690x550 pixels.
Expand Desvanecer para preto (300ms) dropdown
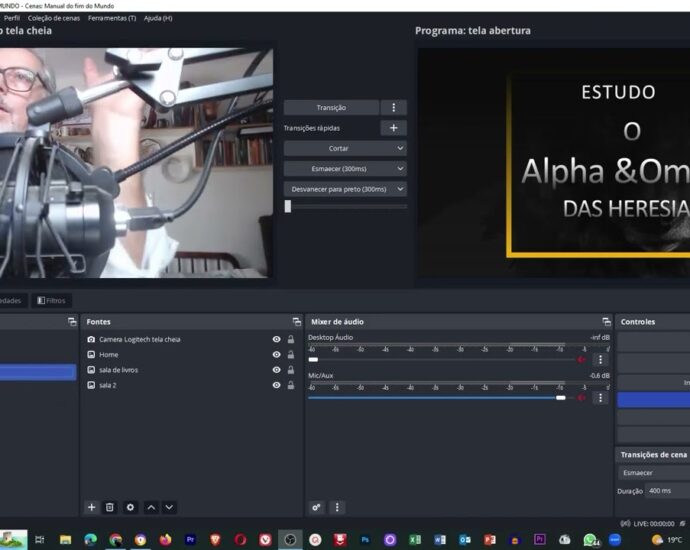tap(345, 189)
